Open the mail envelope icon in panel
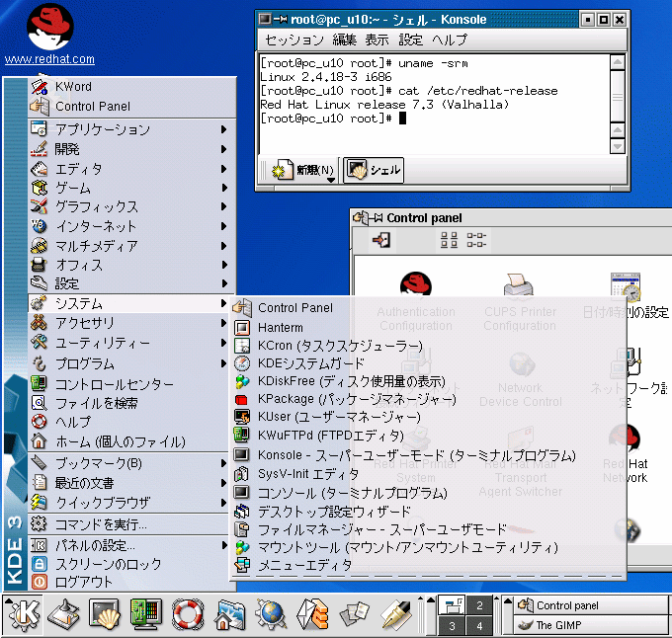672x638 pixels. click(x=313, y=615)
